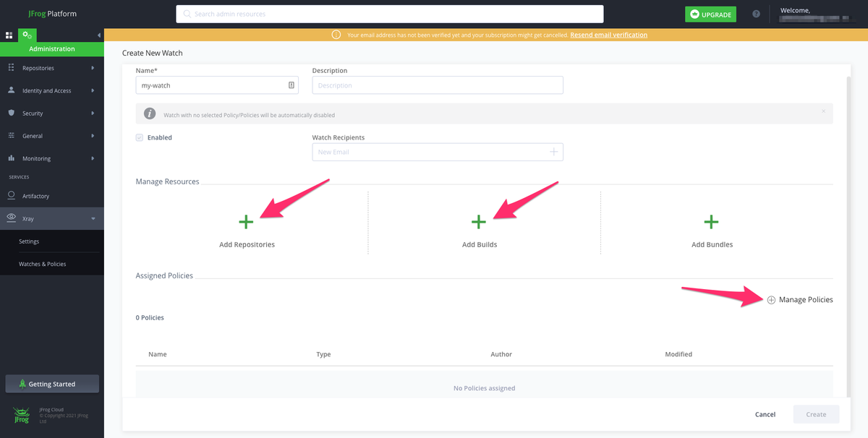Collapse the sidebar with the arrow icon
868x438 pixels.
click(98, 35)
